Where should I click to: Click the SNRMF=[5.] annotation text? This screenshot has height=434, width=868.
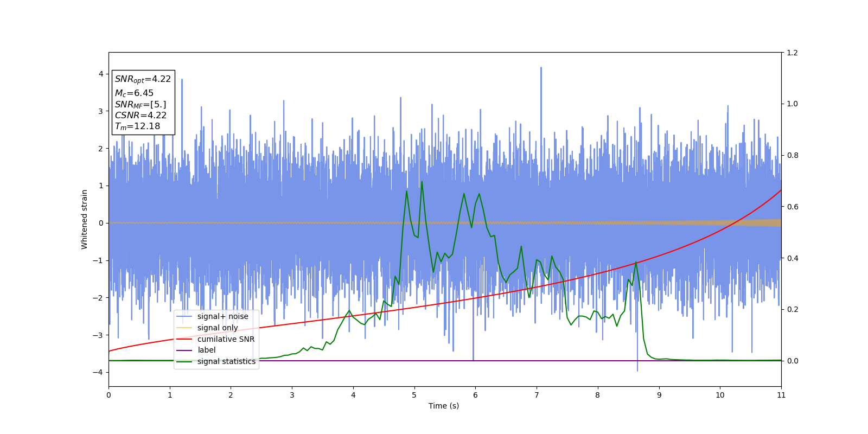point(141,104)
